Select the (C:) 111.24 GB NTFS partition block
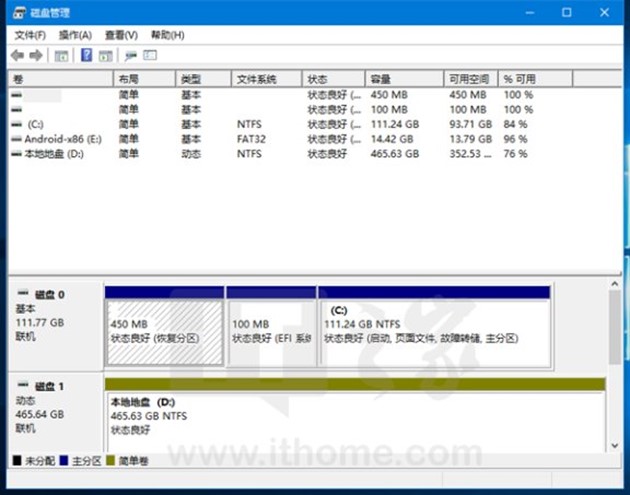The image size is (630, 495). tap(434, 332)
